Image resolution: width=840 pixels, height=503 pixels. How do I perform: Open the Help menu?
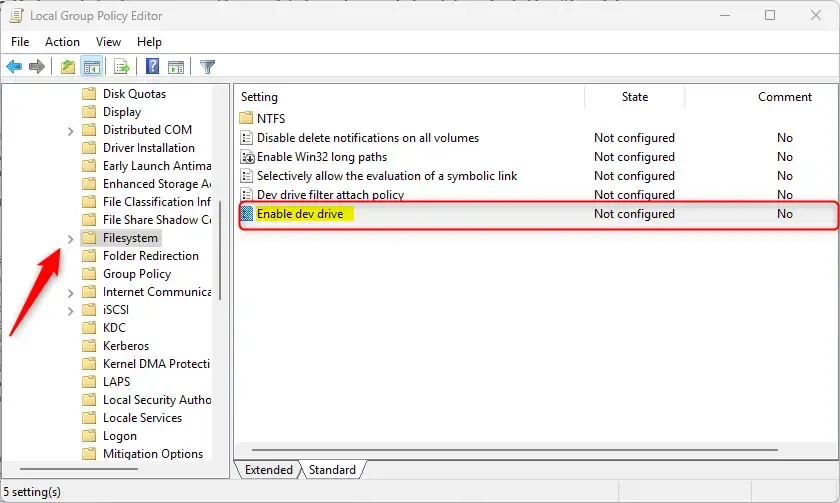click(149, 42)
